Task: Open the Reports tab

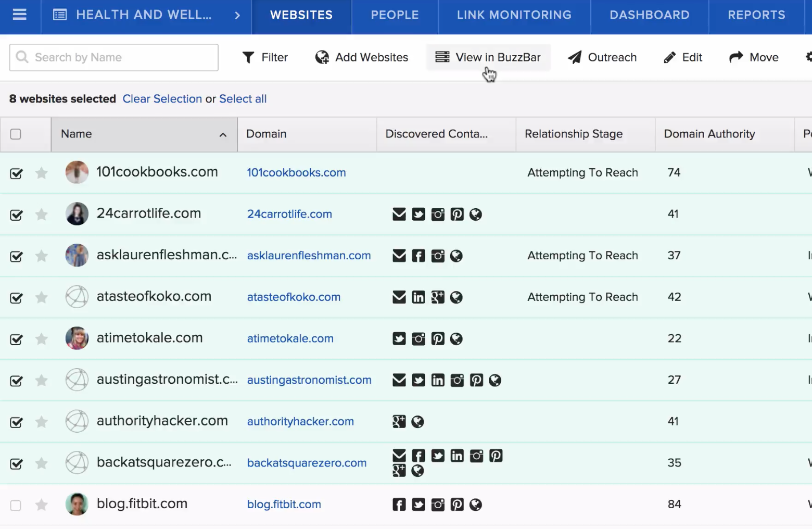Action: 757,15
